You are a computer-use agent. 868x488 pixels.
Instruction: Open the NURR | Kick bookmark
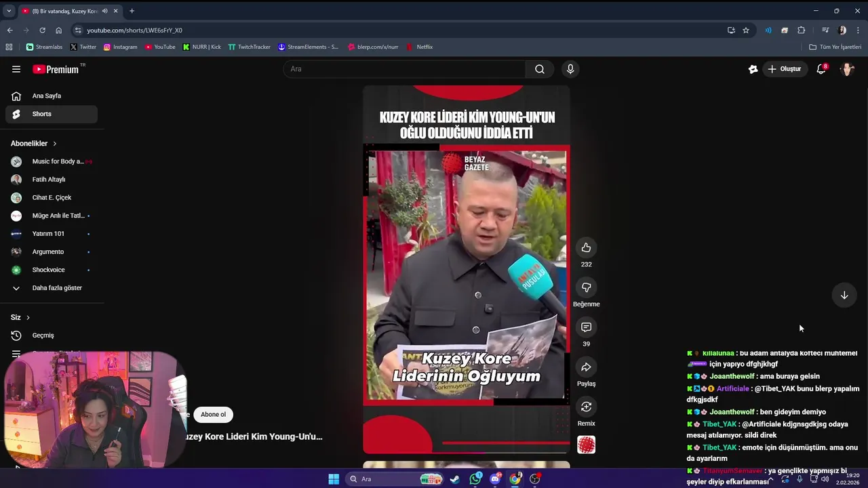click(x=202, y=47)
